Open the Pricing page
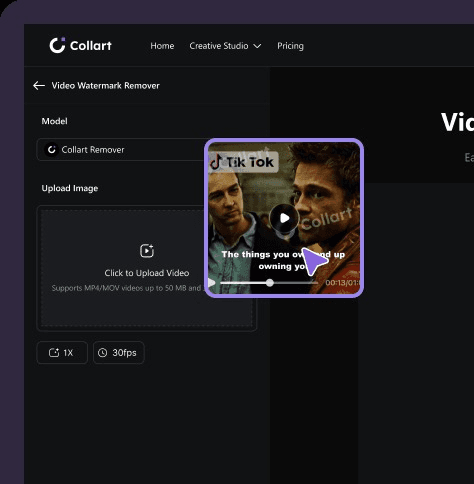This screenshot has width=474, height=484. [x=290, y=46]
